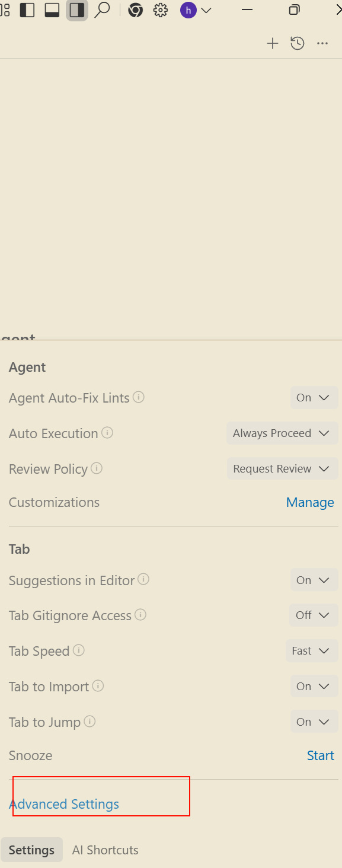
Task: Open the Review Policy Request Review dropdown
Action: point(282,469)
